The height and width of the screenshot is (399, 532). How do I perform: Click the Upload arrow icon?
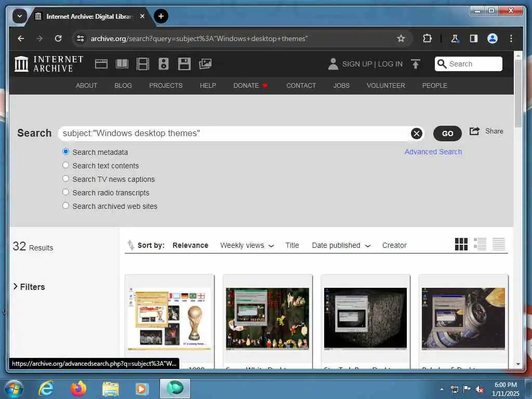tap(415, 64)
